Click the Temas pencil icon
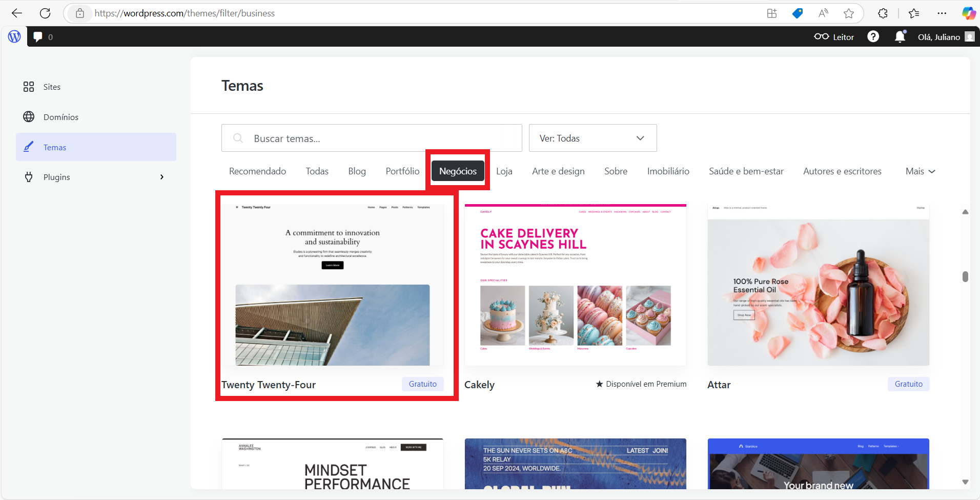The height and width of the screenshot is (500, 980). 29,147
